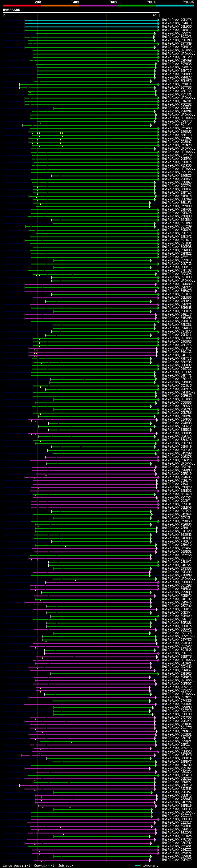
Task: Select the UniRef100_P52409 label
Action: point(177,128)
